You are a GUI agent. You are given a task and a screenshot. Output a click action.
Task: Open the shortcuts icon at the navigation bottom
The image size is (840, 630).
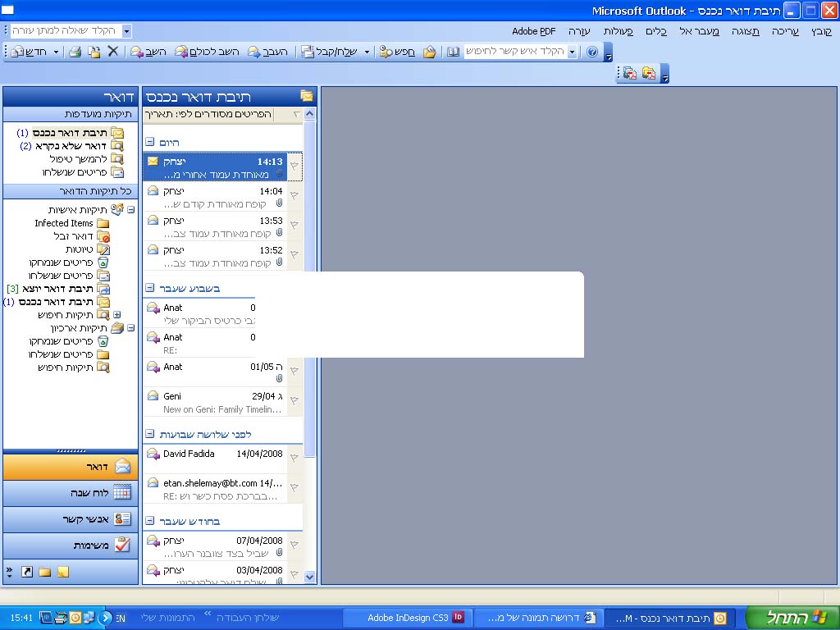[x=27, y=572]
